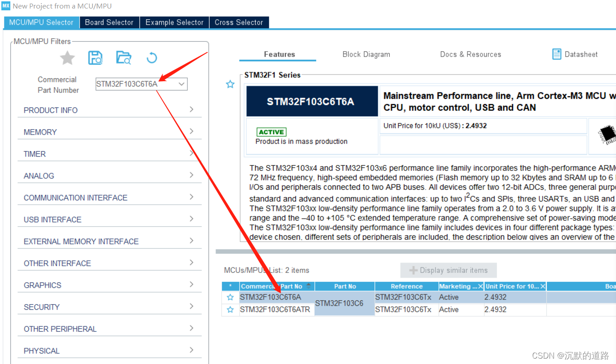The width and height of the screenshot is (616, 364).
Task: Expand the PHYSICAL filter section
Action: pos(110,351)
